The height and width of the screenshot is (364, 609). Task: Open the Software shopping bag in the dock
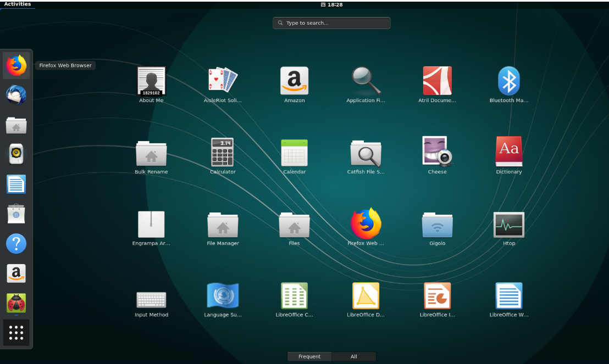click(16, 214)
